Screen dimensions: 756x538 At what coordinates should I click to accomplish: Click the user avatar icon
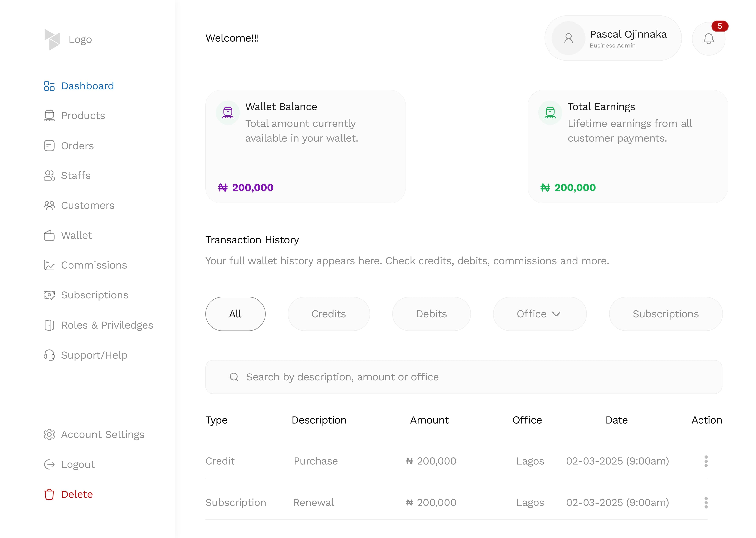[x=568, y=38]
